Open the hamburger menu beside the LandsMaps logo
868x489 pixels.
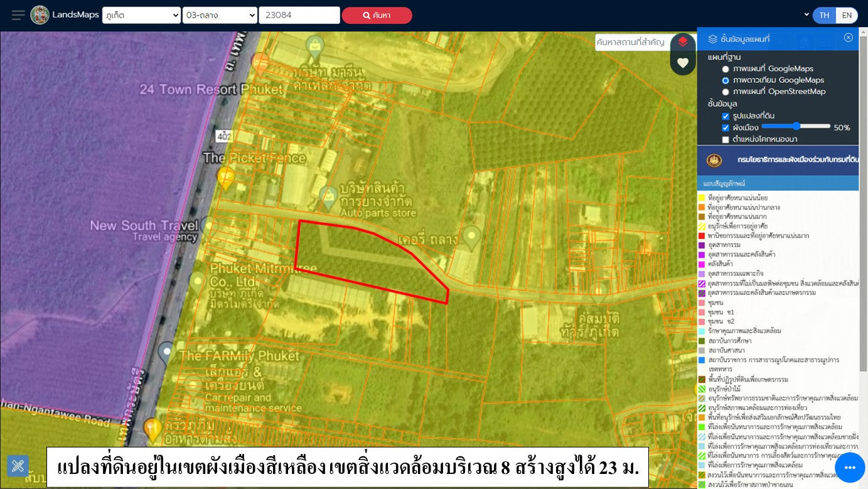18,15
